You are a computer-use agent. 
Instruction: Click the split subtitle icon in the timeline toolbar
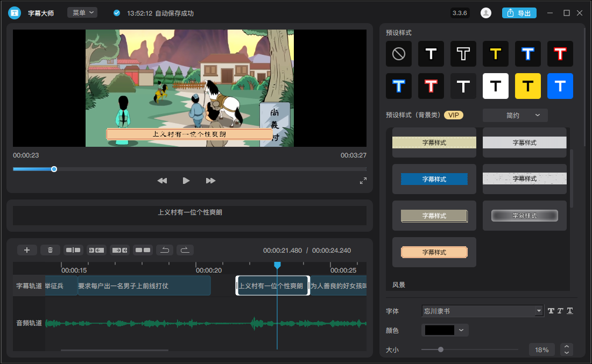(x=73, y=250)
